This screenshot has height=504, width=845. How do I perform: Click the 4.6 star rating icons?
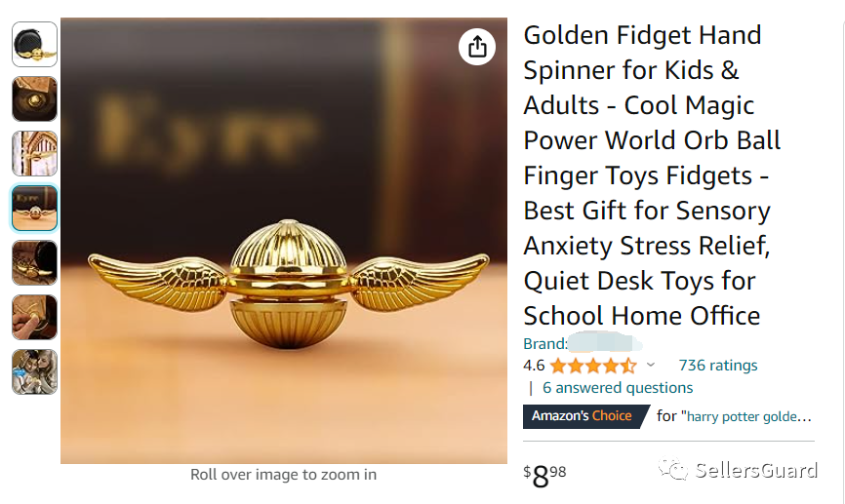[x=593, y=367]
